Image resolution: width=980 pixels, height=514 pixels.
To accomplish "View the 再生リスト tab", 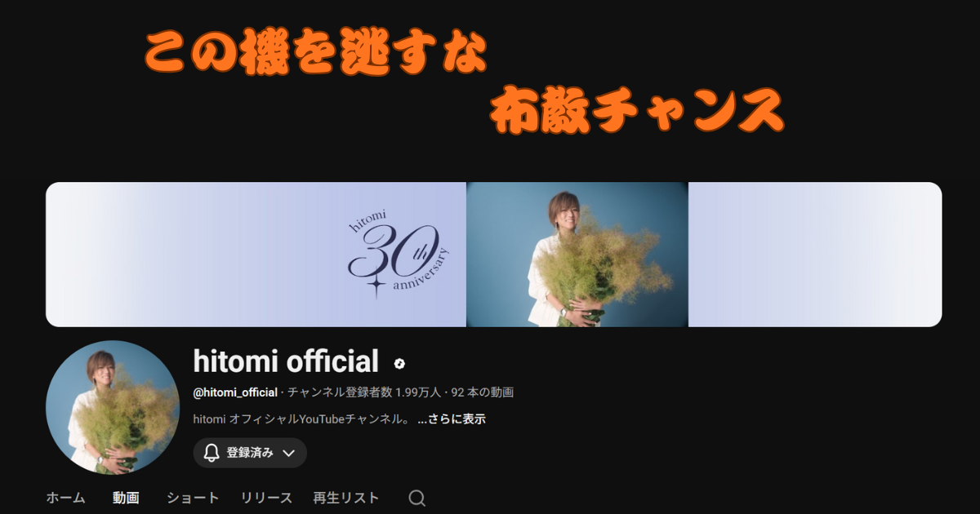I will (x=346, y=498).
